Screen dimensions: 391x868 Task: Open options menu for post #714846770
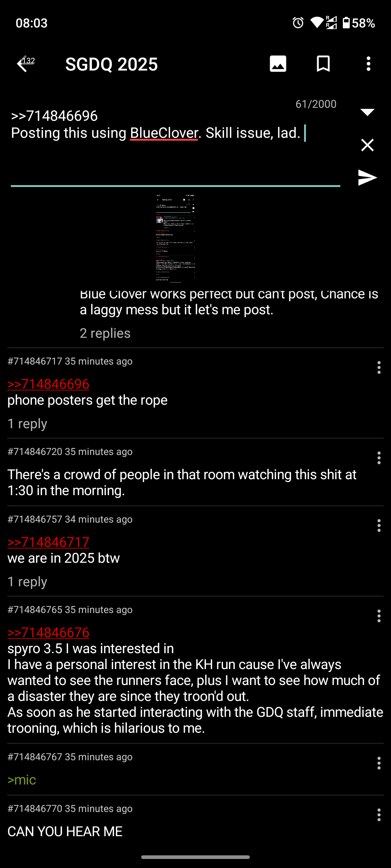379,815
